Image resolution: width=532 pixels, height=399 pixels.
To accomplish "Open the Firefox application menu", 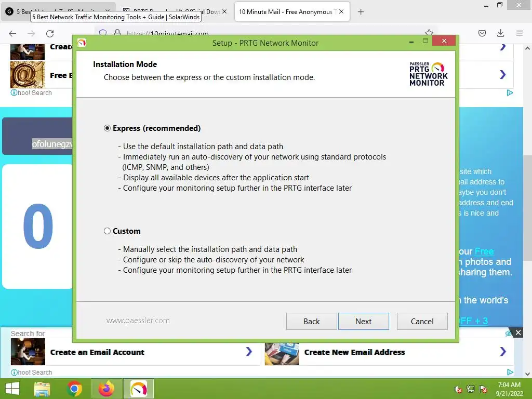I will 519,33.
